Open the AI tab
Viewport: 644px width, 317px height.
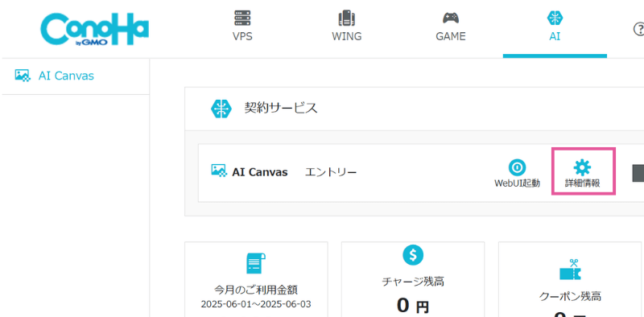tap(555, 29)
